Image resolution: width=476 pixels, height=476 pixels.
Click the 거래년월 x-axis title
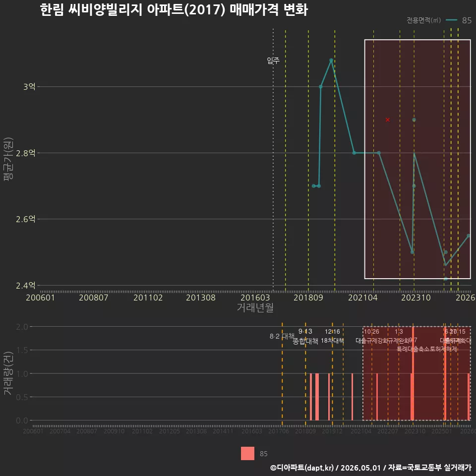click(x=255, y=307)
